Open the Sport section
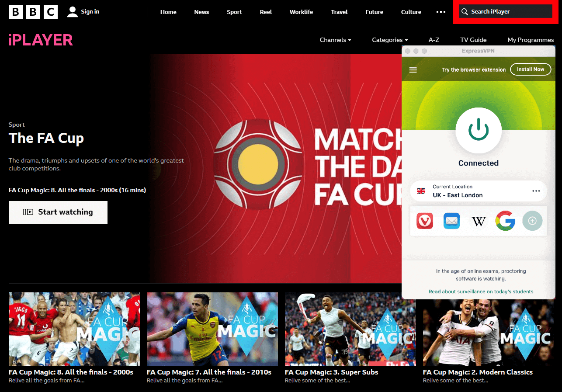The image size is (562, 392). tap(234, 12)
